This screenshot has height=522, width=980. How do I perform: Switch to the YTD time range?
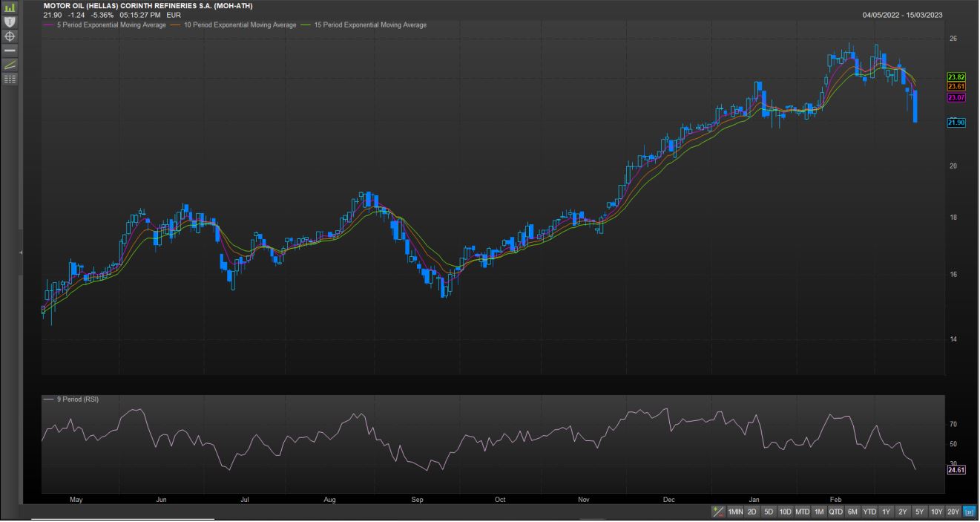click(x=869, y=512)
